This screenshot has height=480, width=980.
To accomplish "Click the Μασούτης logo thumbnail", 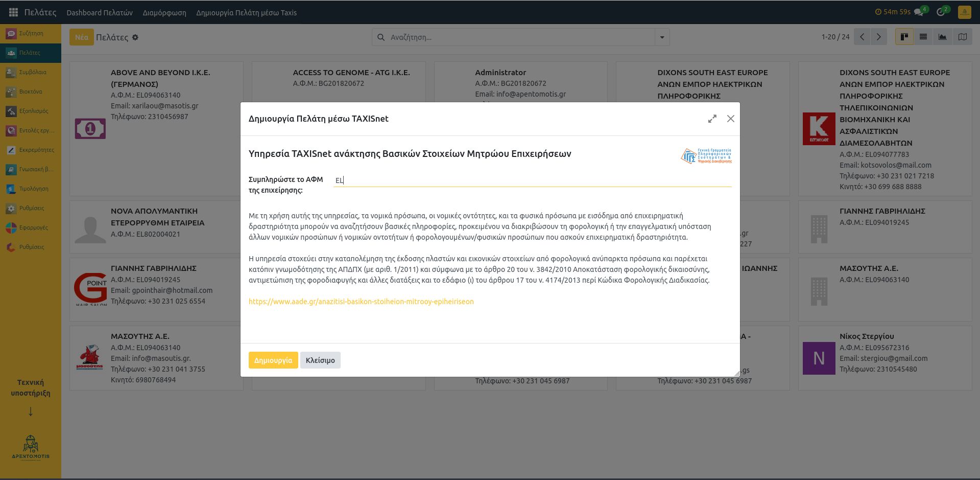I will point(90,357).
